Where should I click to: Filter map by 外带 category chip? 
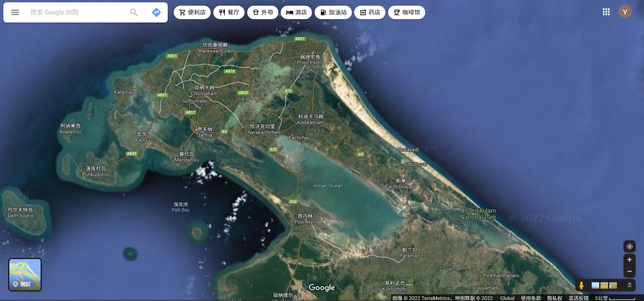point(263,12)
